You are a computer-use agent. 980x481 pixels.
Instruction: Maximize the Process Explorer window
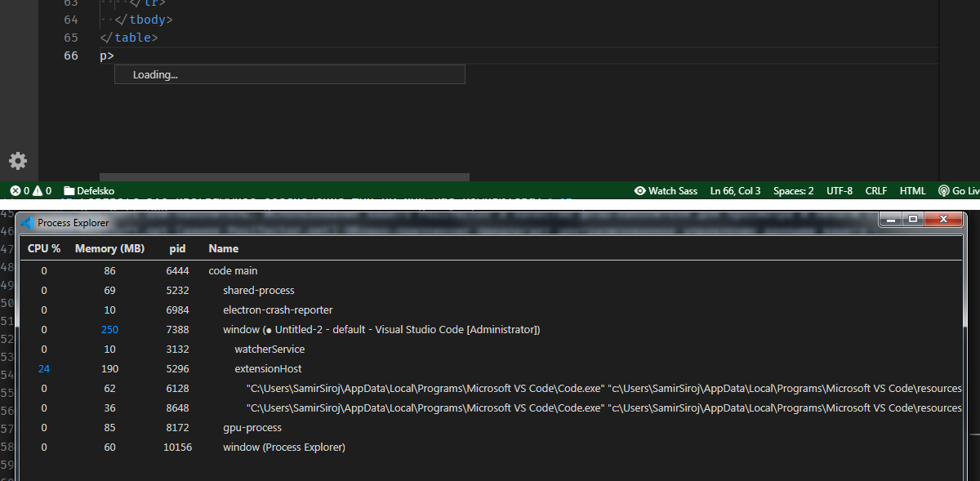[913, 219]
